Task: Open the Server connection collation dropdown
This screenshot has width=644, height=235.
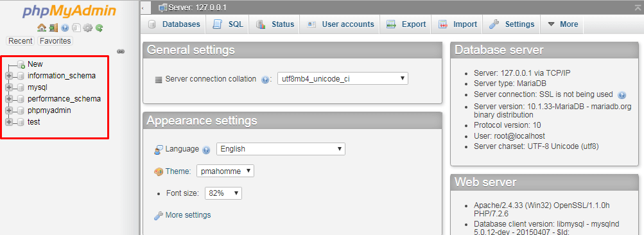Action: (342, 78)
